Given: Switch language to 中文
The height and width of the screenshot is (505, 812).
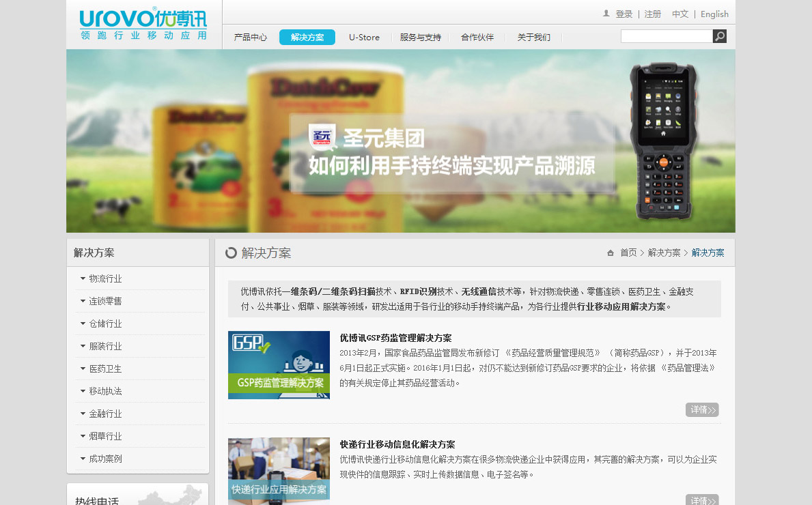Looking at the screenshot, I should click(680, 14).
